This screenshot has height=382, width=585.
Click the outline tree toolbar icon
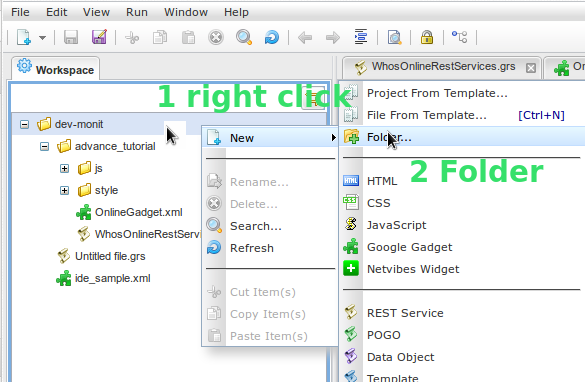click(x=460, y=37)
